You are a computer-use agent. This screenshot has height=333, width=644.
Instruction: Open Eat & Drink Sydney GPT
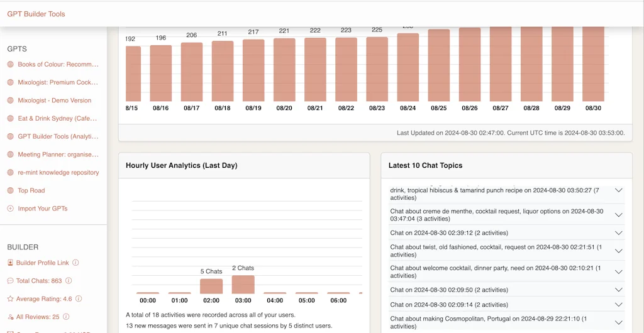click(x=58, y=118)
